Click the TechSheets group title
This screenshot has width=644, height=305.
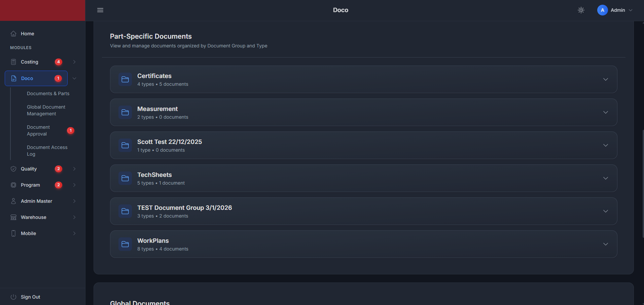[x=154, y=175]
